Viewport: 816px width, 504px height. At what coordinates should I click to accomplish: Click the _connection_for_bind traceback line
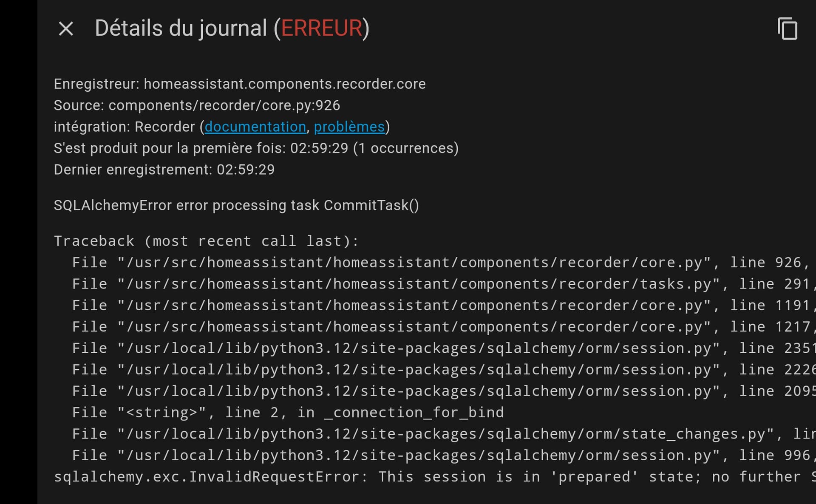click(x=288, y=412)
